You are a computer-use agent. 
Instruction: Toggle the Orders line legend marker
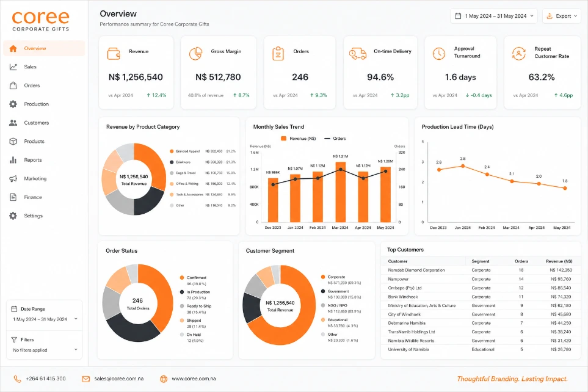327,139
